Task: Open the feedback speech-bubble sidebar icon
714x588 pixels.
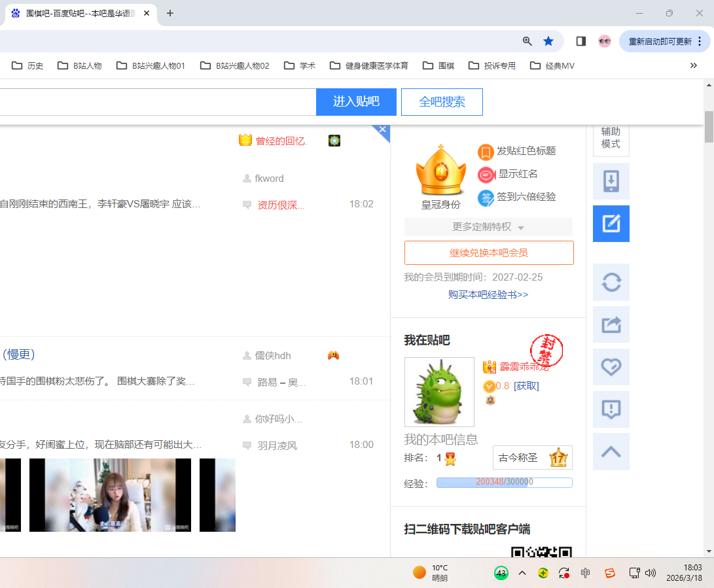Action: (x=611, y=409)
